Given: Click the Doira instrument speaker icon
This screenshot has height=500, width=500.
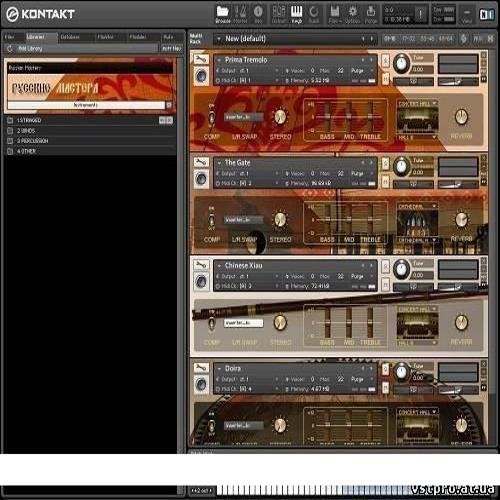Looking at the screenshot, I should coord(201,384).
